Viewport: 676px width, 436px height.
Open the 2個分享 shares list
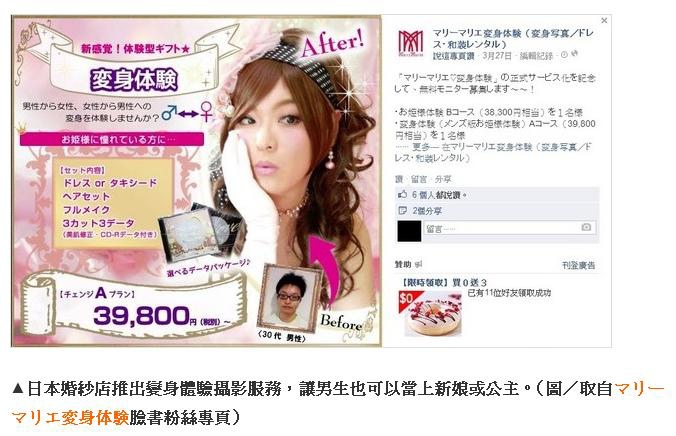tap(427, 211)
